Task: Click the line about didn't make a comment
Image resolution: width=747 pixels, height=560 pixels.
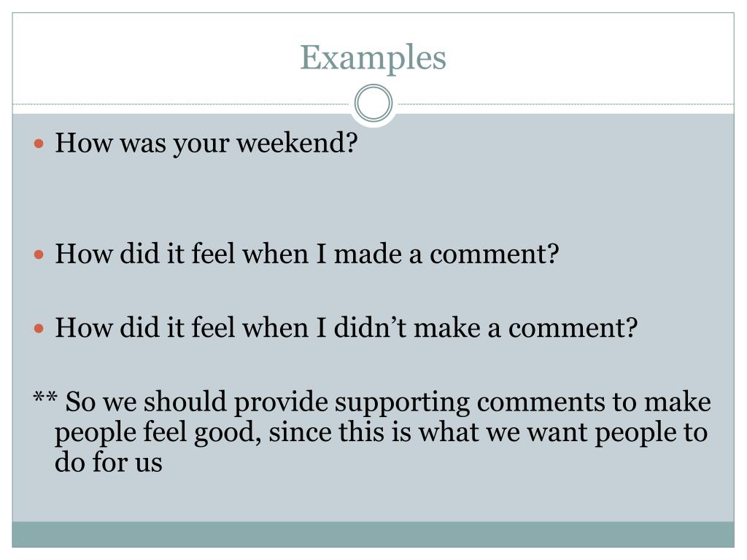Action: click(x=346, y=328)
